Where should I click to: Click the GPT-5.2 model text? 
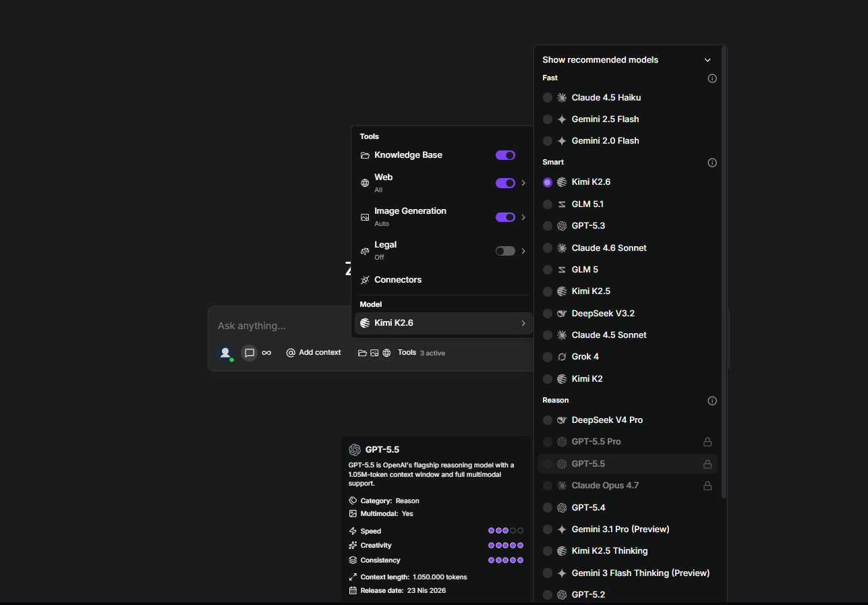coord(588,595)
